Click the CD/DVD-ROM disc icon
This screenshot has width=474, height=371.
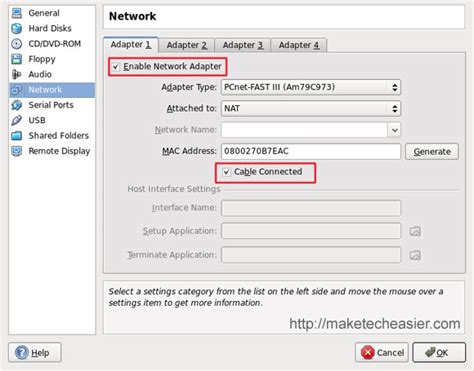[16, 44]
